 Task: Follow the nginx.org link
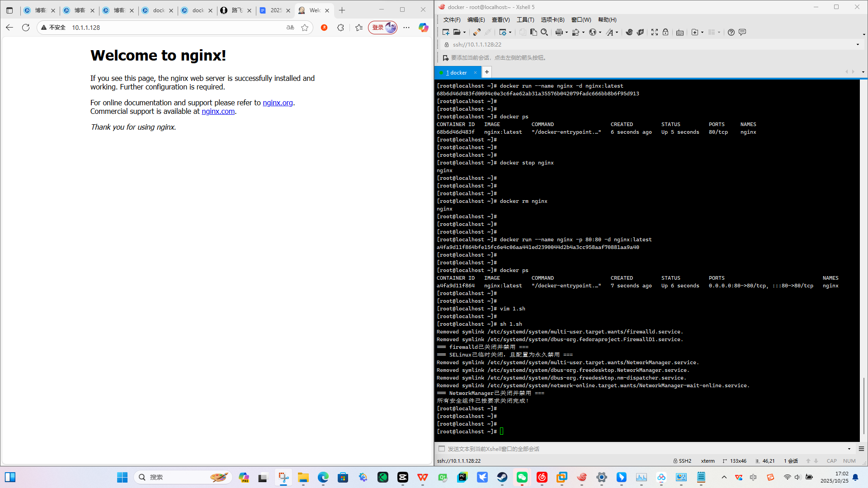click(x=278, y=103)
